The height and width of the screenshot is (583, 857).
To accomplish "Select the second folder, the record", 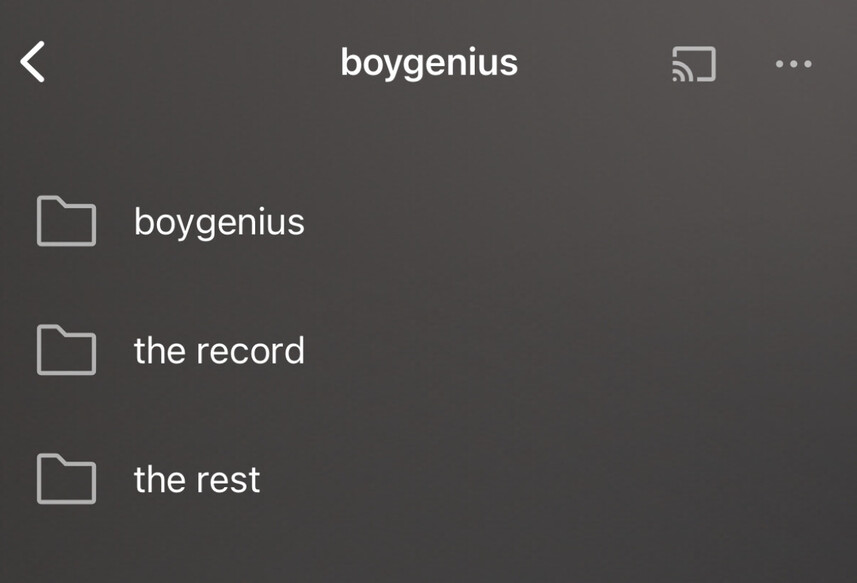I will (219, 350).
